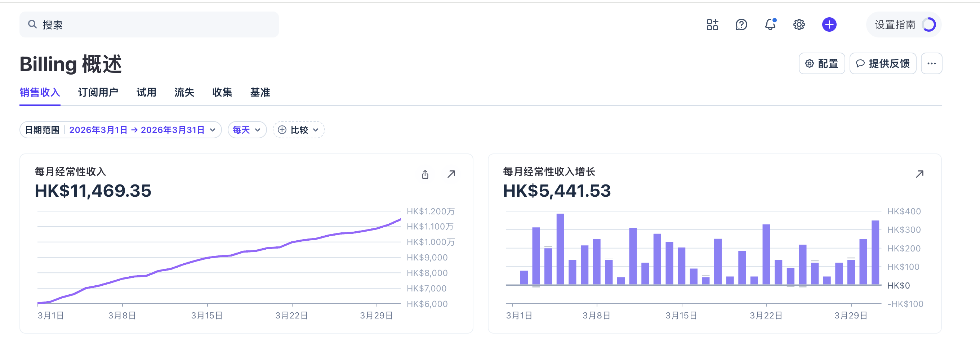Open the apps grid icon in header
Screen dimensions: 980x348
point(712,25)
